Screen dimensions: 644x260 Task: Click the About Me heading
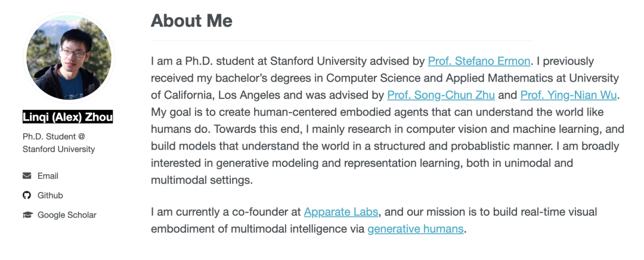191,21
